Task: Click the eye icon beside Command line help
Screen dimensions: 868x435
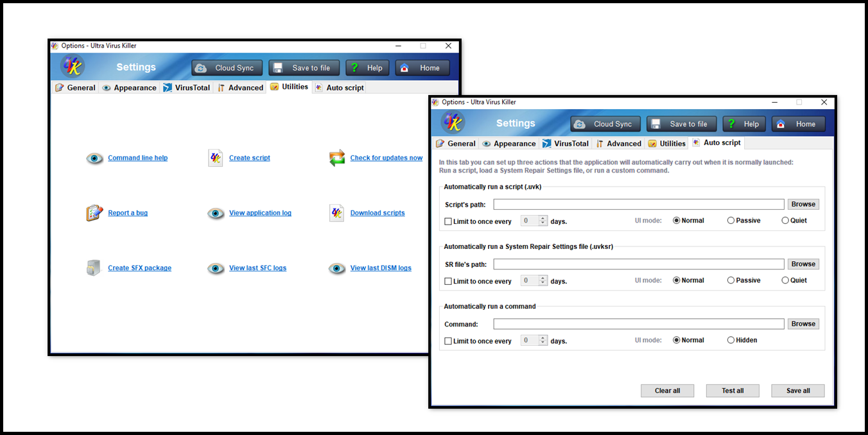Action: (95, 158)
